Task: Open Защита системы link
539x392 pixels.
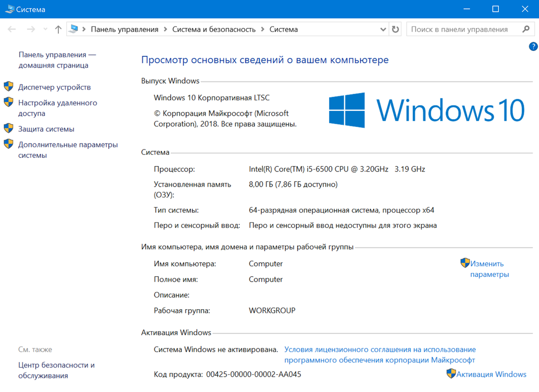Action: pos(46,129)
